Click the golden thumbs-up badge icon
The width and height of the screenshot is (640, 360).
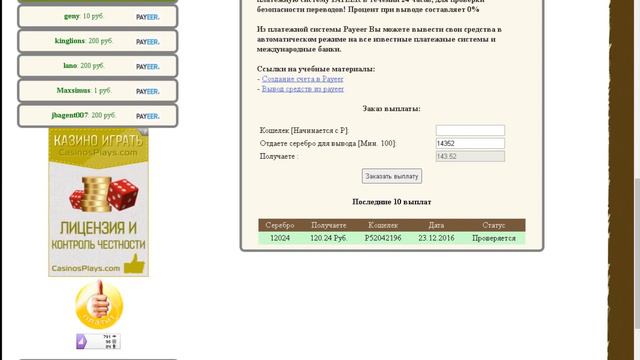click(99, 305)
